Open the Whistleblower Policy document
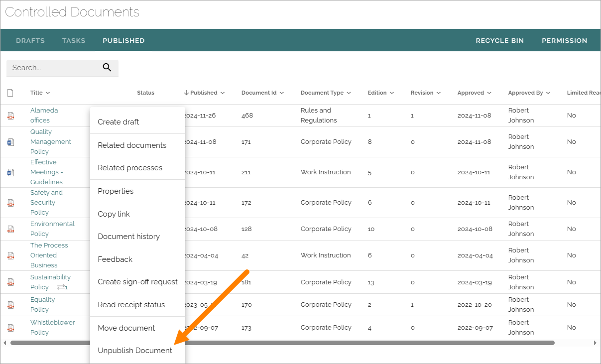Viewport: 601px width, 364px height. pos(52,328)
